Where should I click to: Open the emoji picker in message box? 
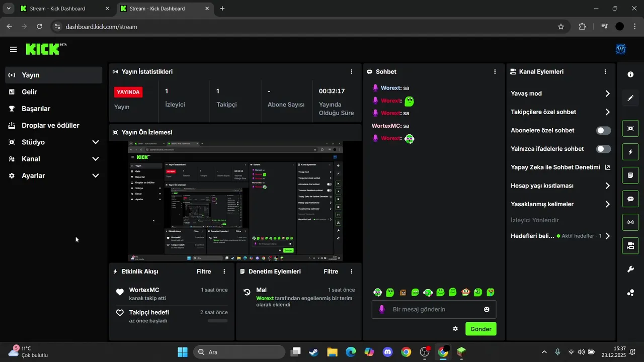(x=487, y=309)
